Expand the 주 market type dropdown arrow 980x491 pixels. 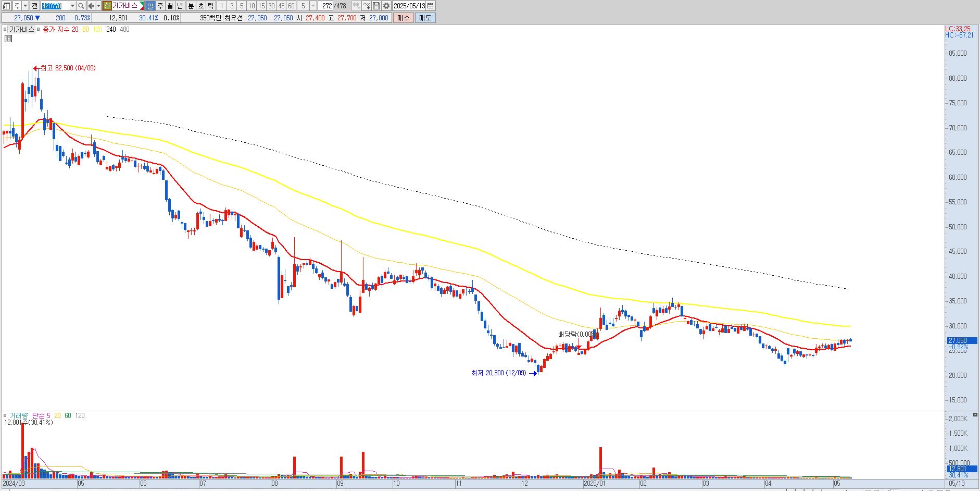pyautogui.click(x=25, y=6)
